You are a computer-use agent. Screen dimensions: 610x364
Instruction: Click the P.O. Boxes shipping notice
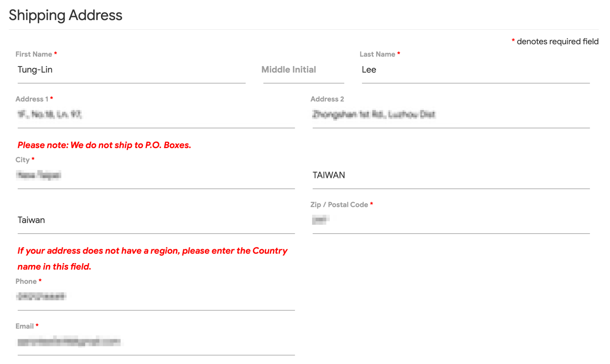point(104,145)
